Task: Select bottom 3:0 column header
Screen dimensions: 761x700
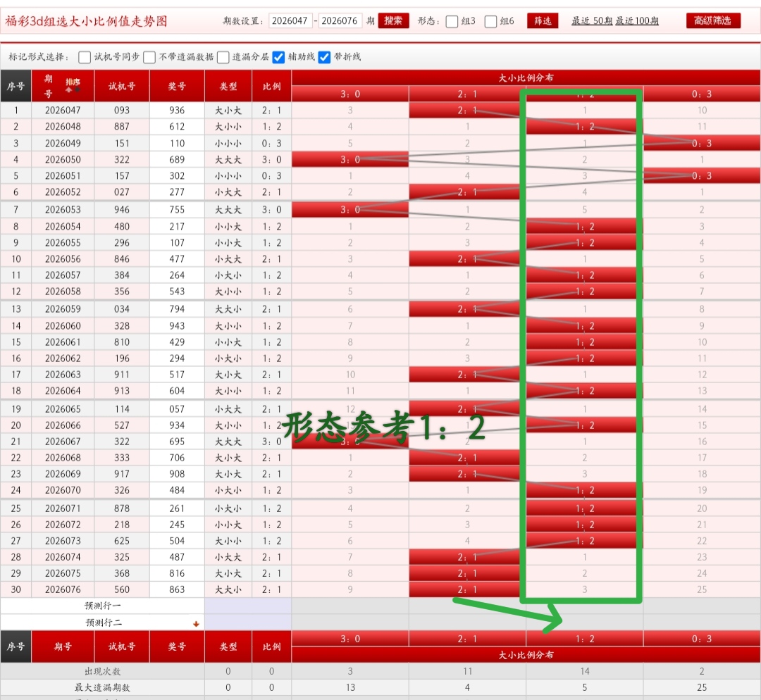Action: (x=350, y=639)
